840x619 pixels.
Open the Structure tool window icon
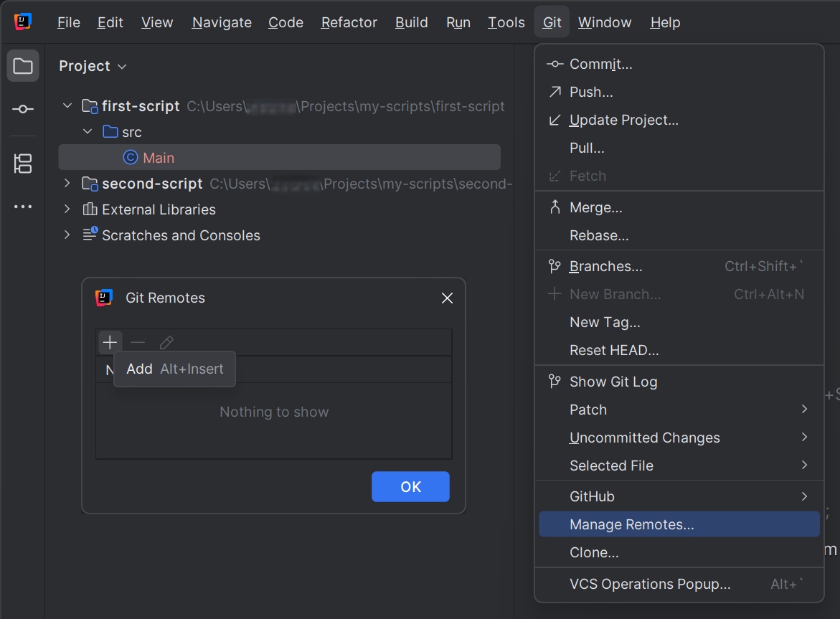tap(22, 164)
